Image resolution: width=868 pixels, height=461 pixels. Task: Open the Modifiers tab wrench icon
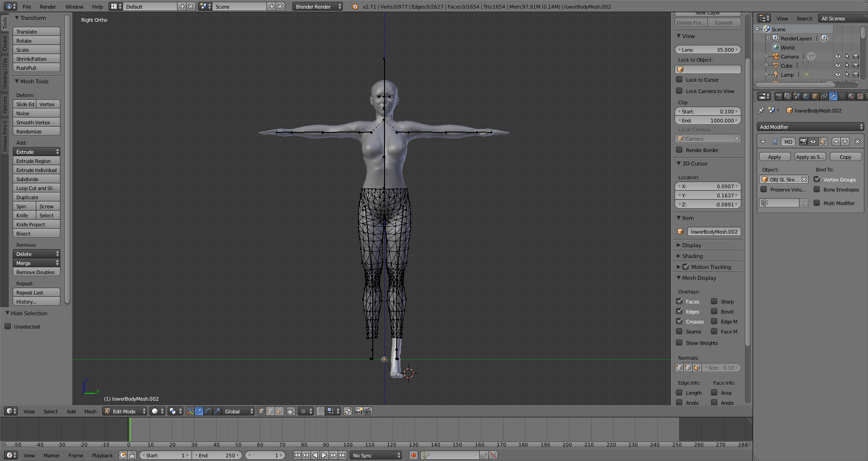(x=833, y=96)
